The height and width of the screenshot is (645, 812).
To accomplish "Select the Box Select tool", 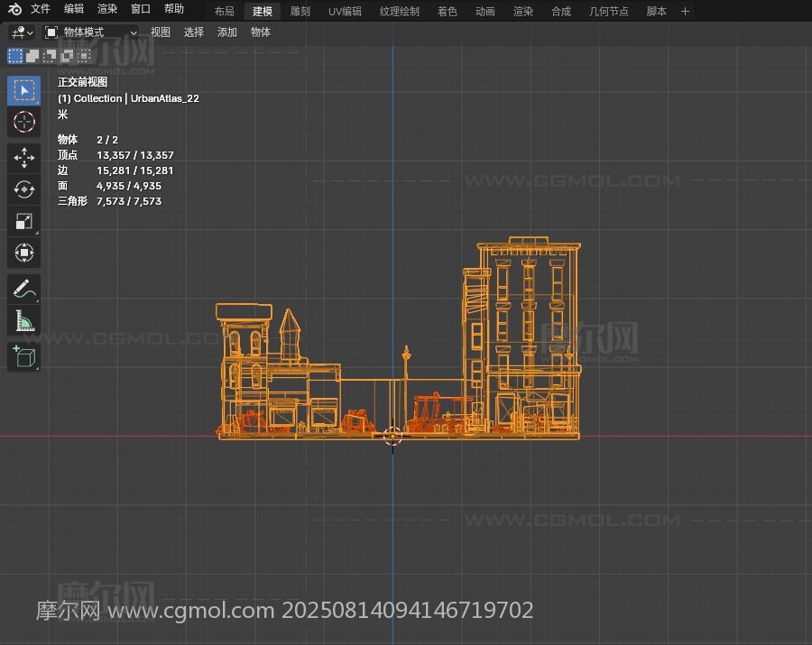I will tap(24, 90).
